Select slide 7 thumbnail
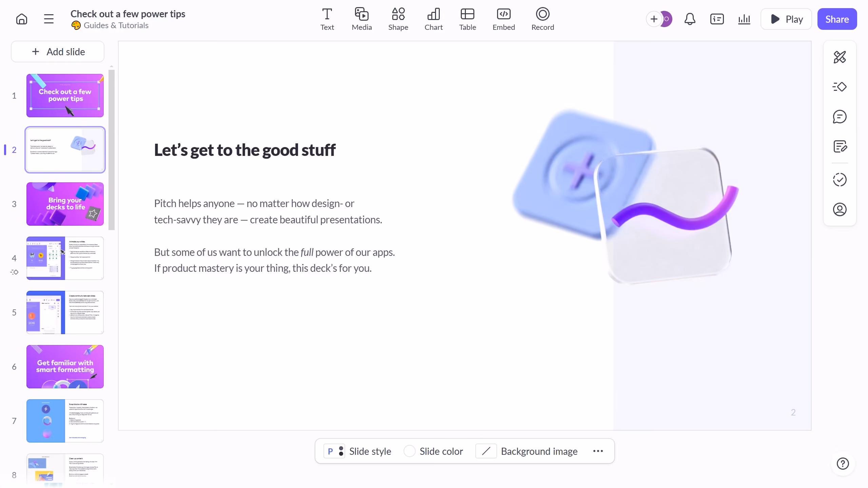Screen dimensions: 868x488 point(65,421)
